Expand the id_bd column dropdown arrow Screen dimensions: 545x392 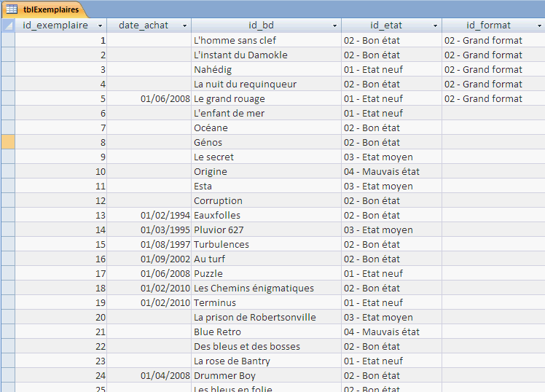[x=335, y=26]
